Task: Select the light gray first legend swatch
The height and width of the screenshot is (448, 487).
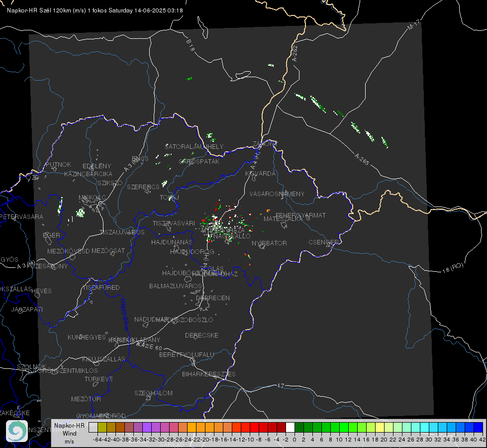Action: (x=93, y=427)
